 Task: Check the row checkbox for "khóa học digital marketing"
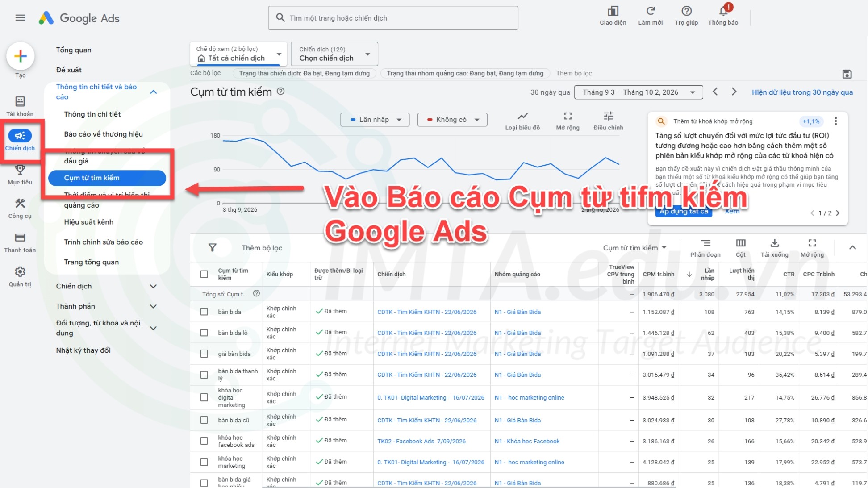(x=204, y=397)
